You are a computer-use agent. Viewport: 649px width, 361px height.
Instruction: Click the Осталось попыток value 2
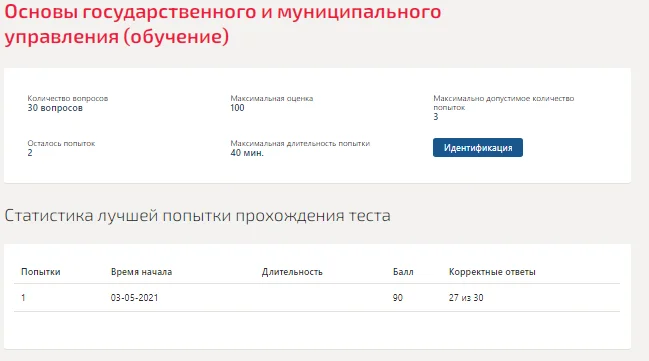click(x=30, y=152)
